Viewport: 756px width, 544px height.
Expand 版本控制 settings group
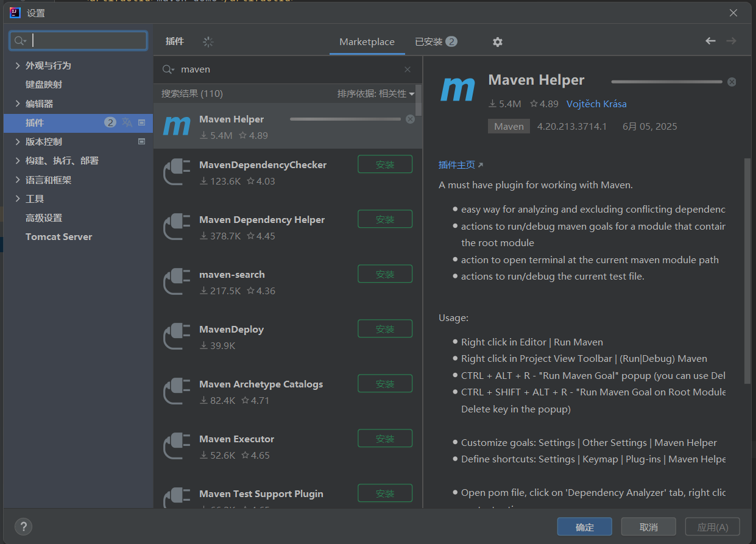(x=18, y=141)
